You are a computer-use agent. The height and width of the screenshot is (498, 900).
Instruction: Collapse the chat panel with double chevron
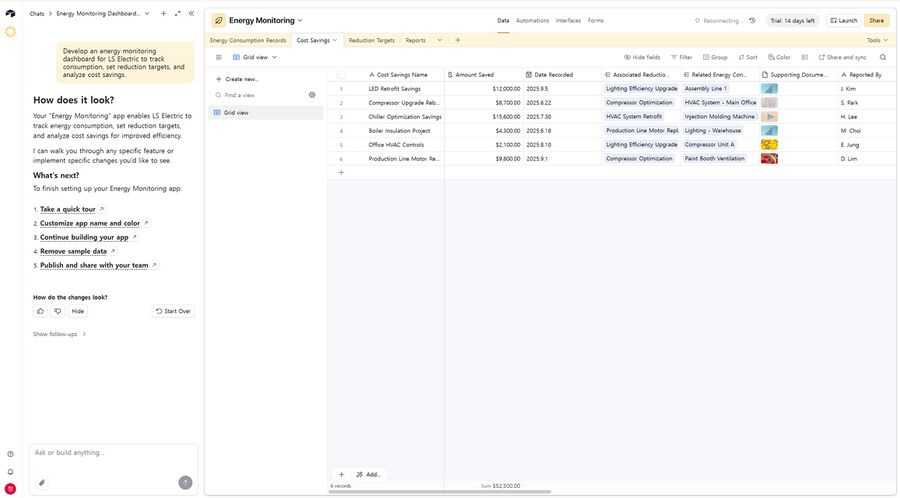click(x=191, y=14)
